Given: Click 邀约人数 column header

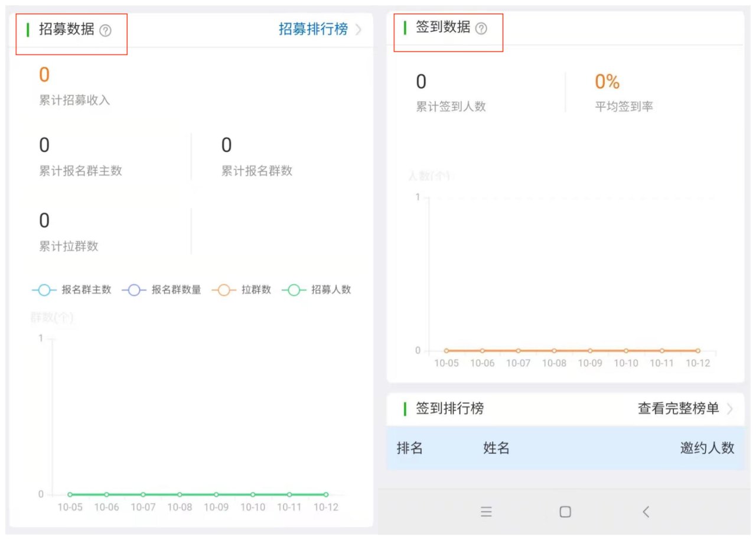Looking at the screenshot, I should pos(707,448).
